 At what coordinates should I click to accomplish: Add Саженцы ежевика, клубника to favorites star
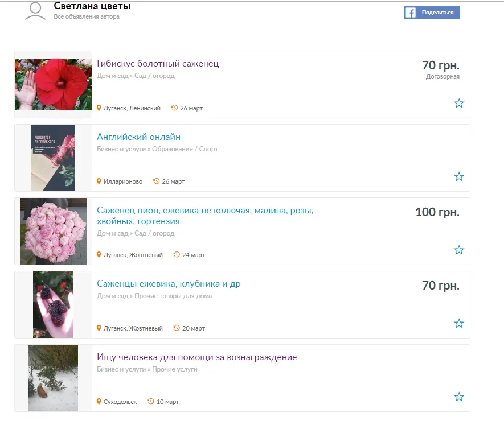click(458, 323)
